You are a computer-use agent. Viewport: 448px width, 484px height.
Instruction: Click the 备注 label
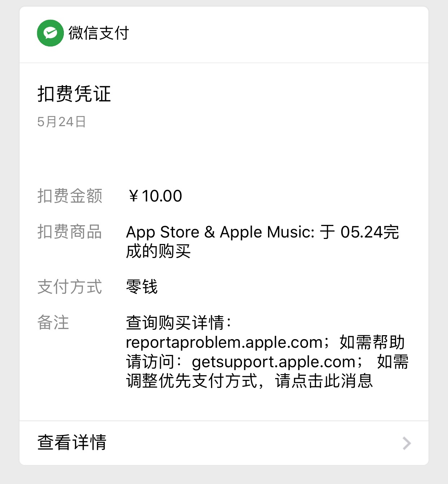coord(53,322)
